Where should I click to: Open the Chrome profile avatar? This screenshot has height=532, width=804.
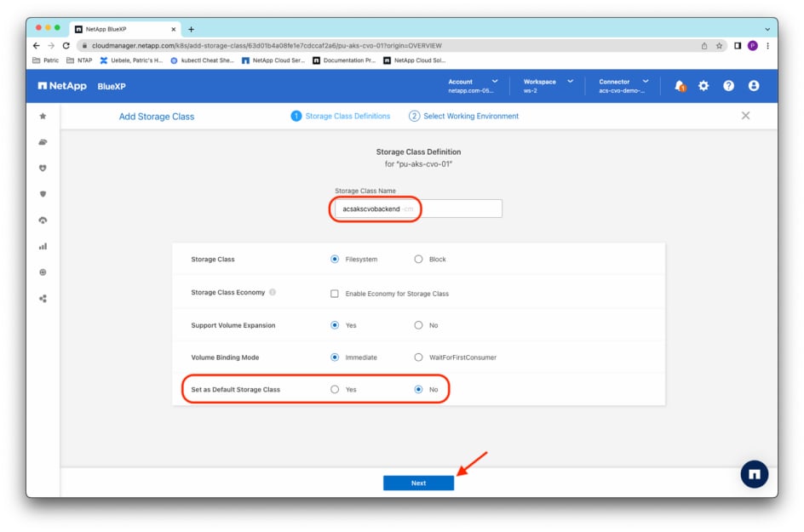click(752, 46)
